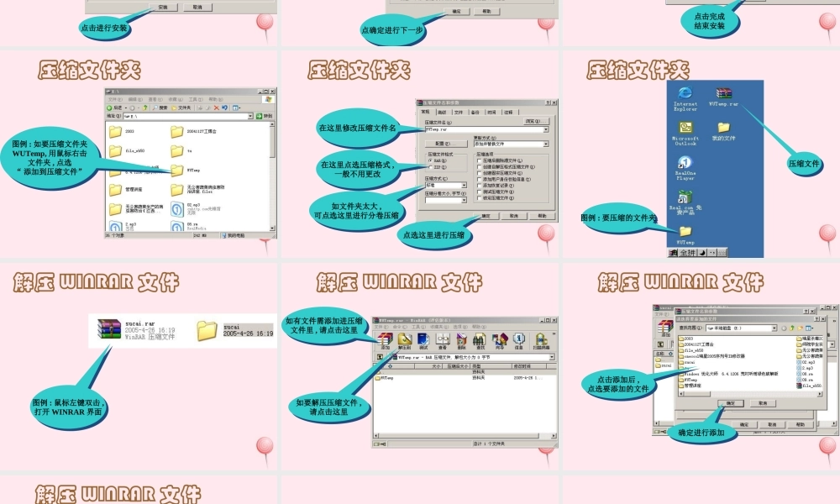840x504 pixels.
Task: Open the Explorer address bar dropdown arrow
Action: tap(249, 116)
